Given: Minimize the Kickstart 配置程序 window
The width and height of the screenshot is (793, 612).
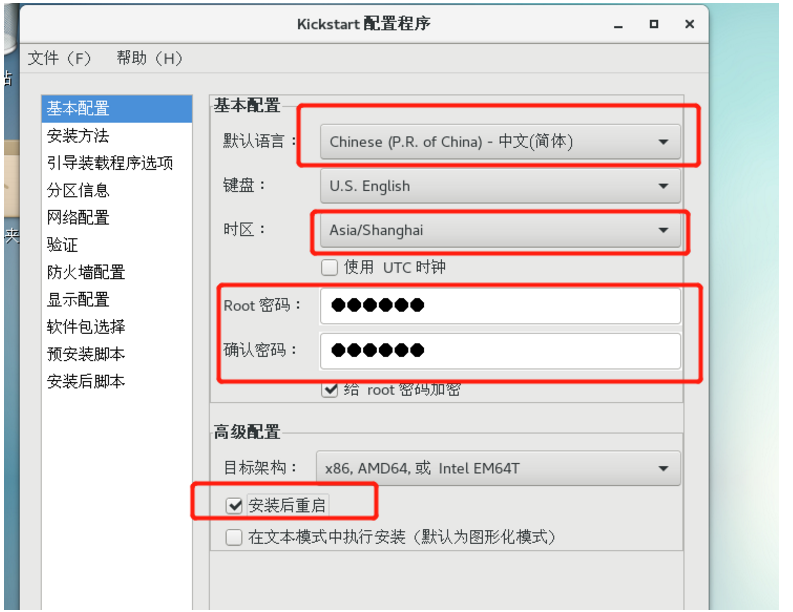Looking at the screenshot, I should (618, 24).
